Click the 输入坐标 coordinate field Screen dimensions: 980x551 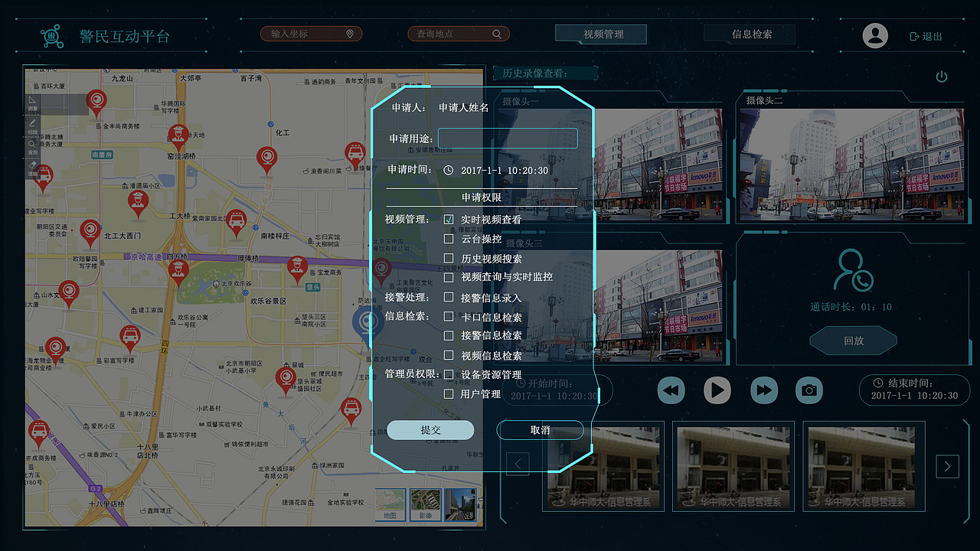pos(311,34)
